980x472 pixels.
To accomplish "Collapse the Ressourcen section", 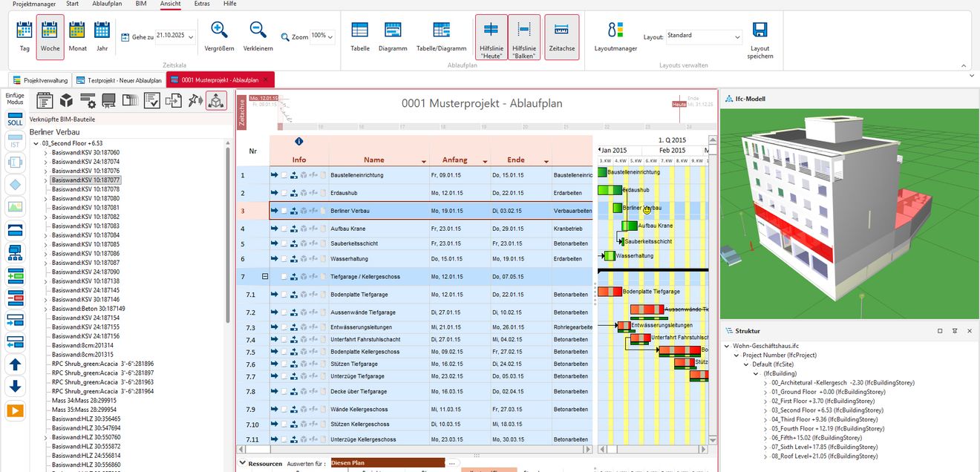I will point(242,463).
